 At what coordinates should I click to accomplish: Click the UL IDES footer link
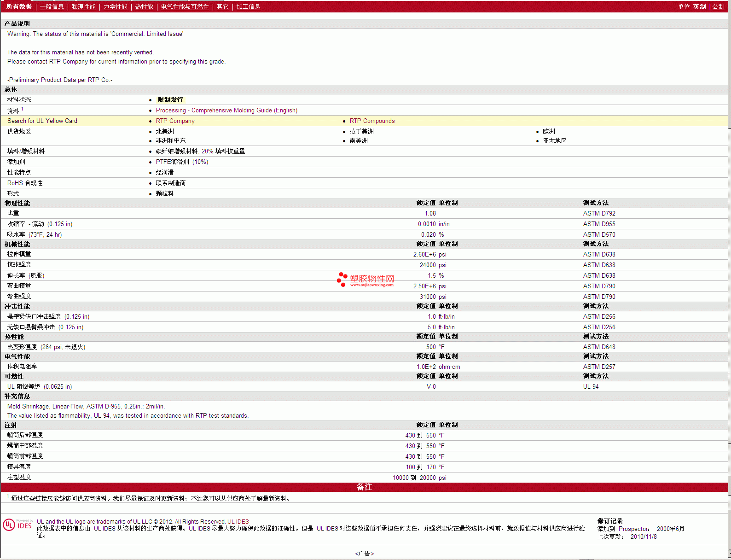click(x=238, y=521)
